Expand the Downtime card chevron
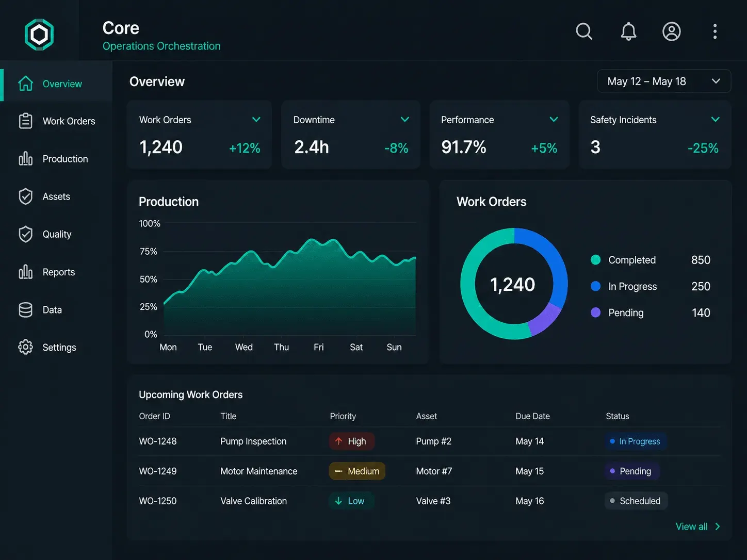The height and width of the screenshot is (560, 747). (405, 120)
